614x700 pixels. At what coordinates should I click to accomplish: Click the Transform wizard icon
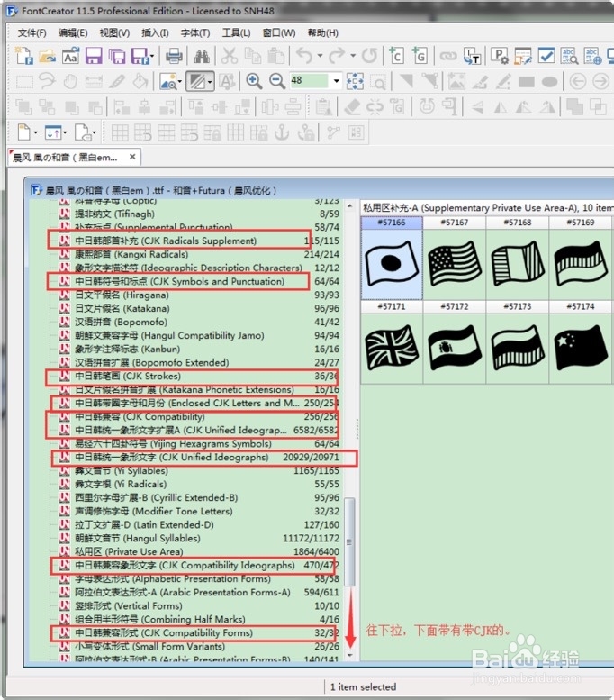(x=472, y=56)
